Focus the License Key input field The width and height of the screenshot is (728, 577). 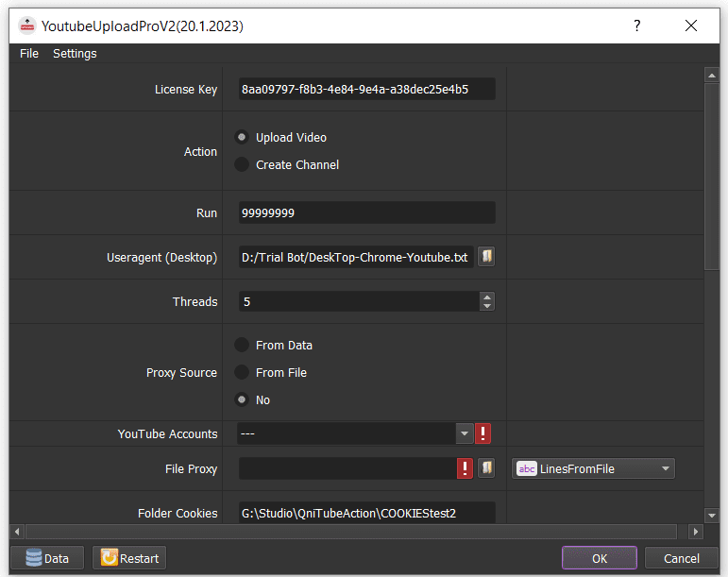366,89
